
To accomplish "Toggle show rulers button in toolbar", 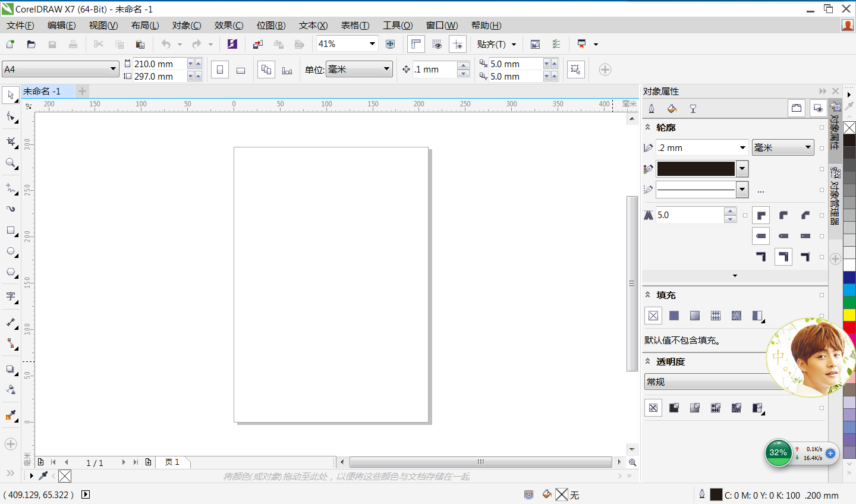I will coord(416,44).
